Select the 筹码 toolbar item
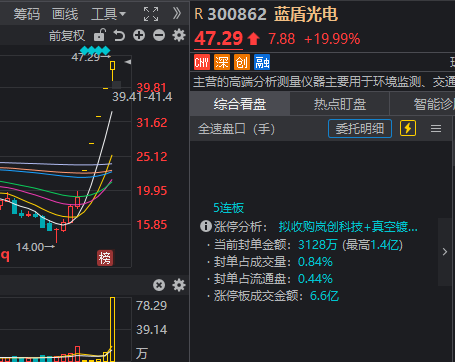455x362 pixels. (27, 14)
